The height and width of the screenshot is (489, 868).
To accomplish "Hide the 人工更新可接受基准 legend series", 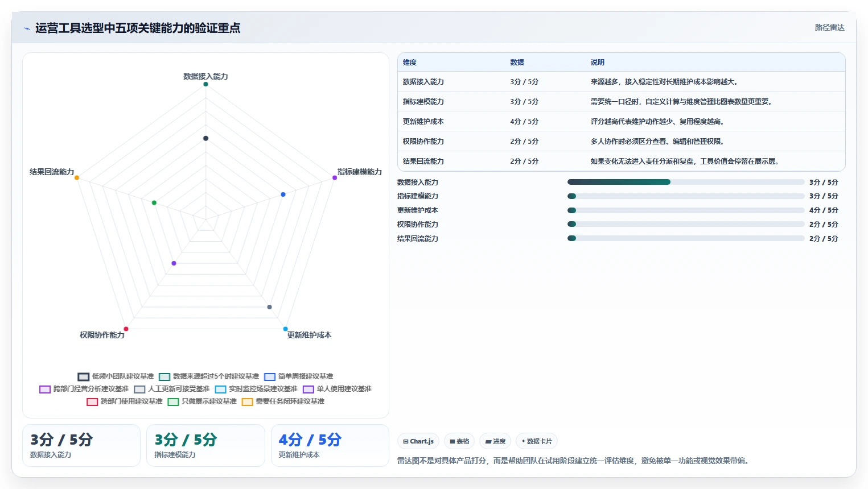I will point(172,389).
